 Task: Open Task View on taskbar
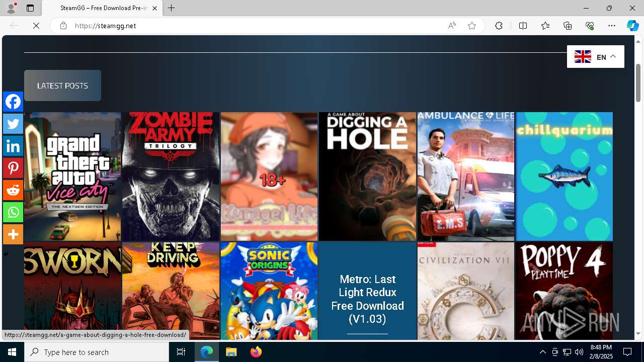[181, 352]
